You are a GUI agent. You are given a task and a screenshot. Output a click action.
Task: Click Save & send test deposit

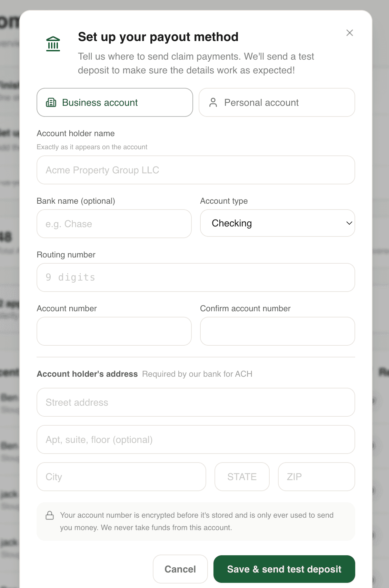point(284,569)
